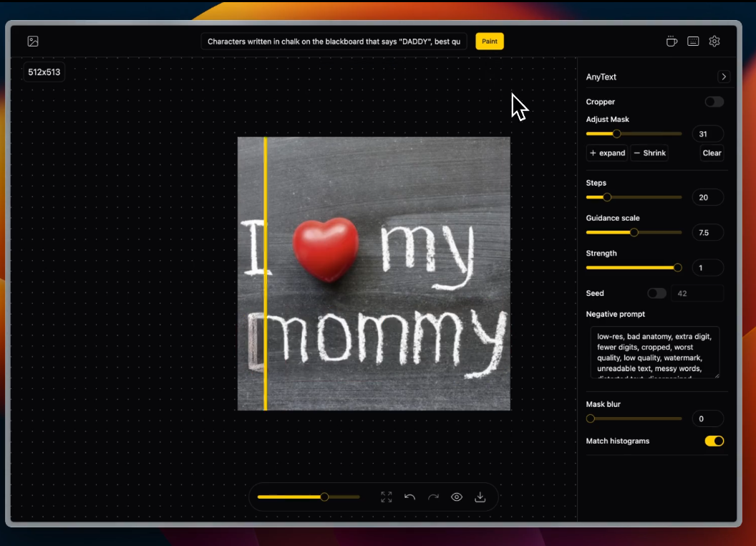
Task: Clear the mask
Action: (x=712, y=153)
